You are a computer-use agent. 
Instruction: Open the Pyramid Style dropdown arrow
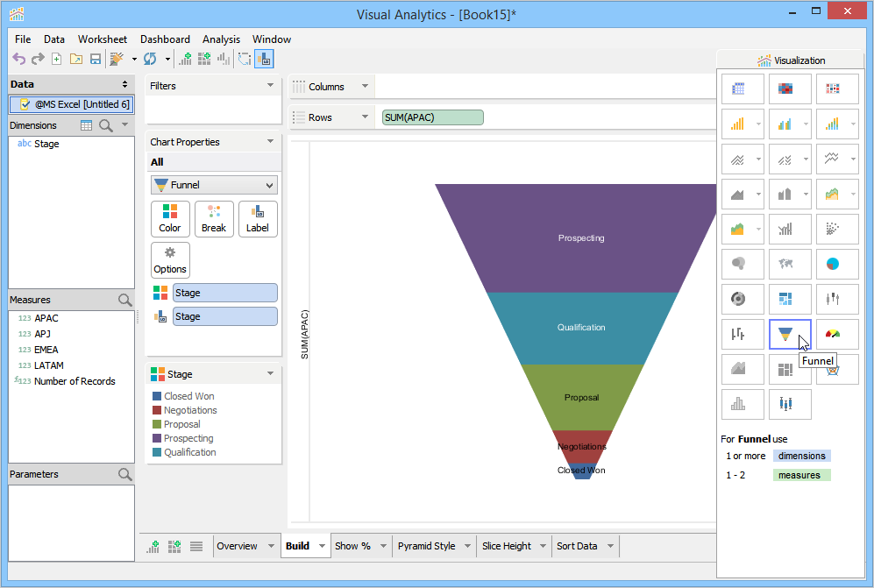[467, 546]
